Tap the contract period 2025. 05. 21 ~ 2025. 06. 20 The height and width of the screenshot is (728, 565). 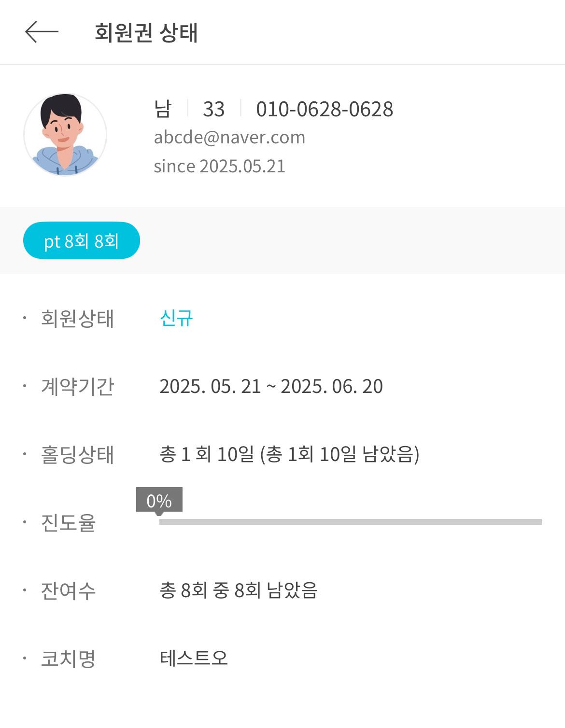pyautogui.click(x=271, y=386)
